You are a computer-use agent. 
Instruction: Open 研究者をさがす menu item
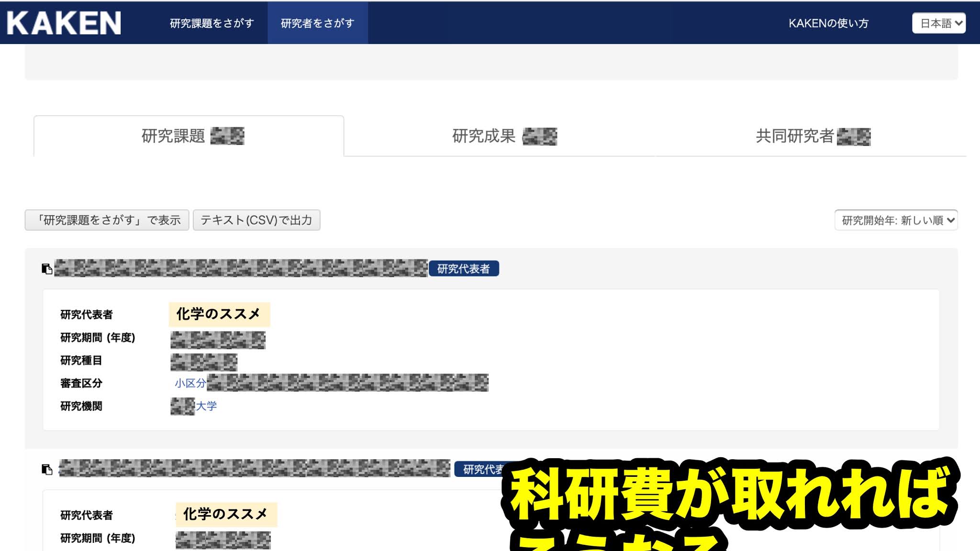(x=317, y=23)
